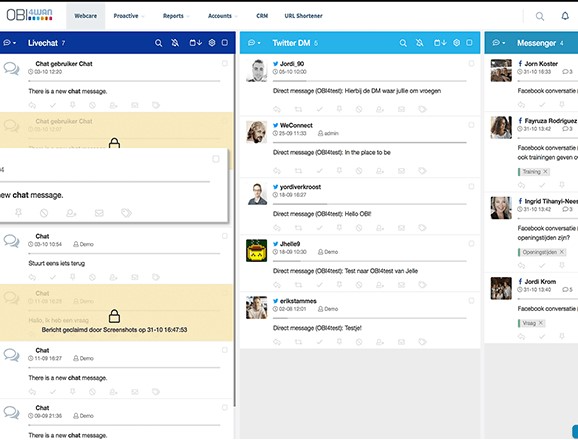Viewport: 578px width, 440px height.
Task: Open Jordi Krom avatar thumbnail
Action: click(501, 288)
